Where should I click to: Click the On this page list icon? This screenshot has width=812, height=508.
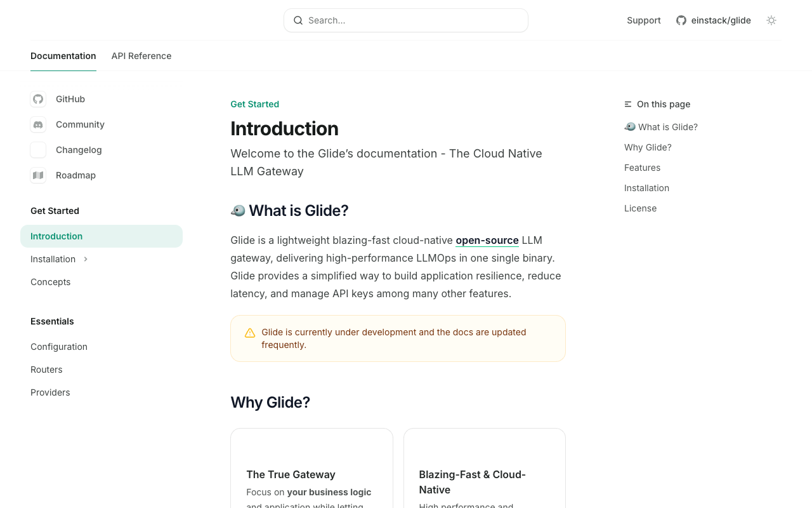tap(628, 104)
